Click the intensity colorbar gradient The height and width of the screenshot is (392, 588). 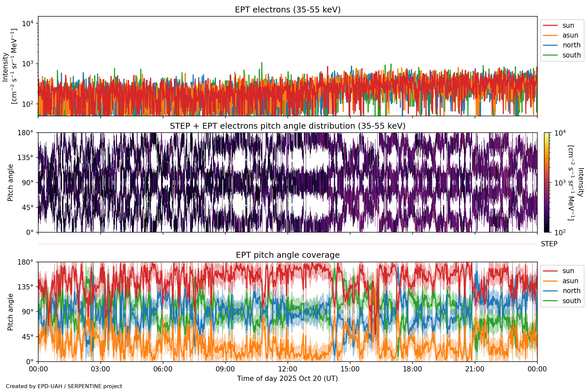tap(547, 182)
